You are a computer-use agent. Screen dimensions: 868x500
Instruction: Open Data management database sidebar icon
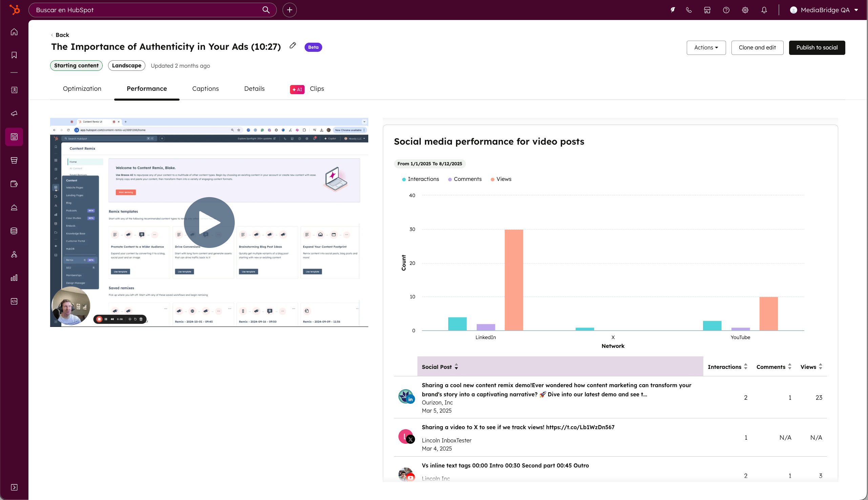click(14, 231)
